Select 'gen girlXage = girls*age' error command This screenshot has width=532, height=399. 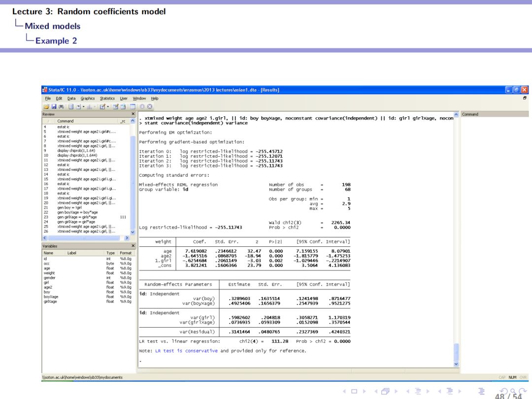tap(77, 217)
